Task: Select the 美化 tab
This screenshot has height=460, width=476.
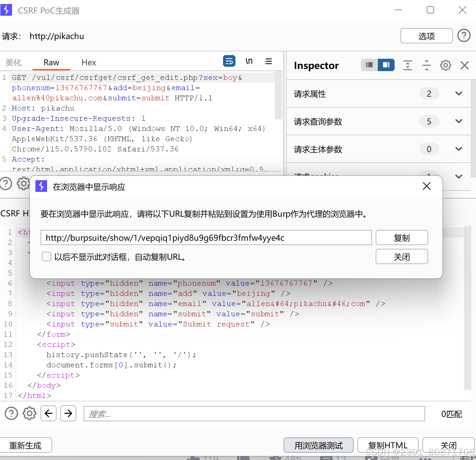Action: (14, 62)
